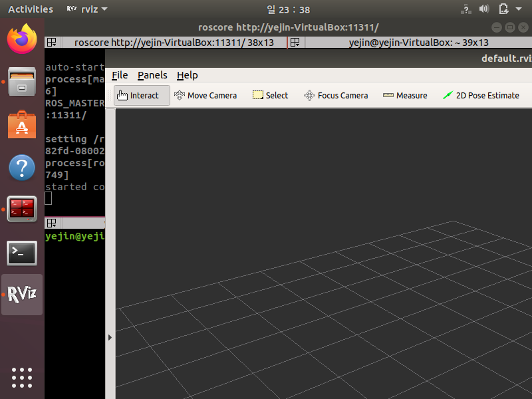
Task: Open the Help menu in RViz
Action: coord(188,75)
